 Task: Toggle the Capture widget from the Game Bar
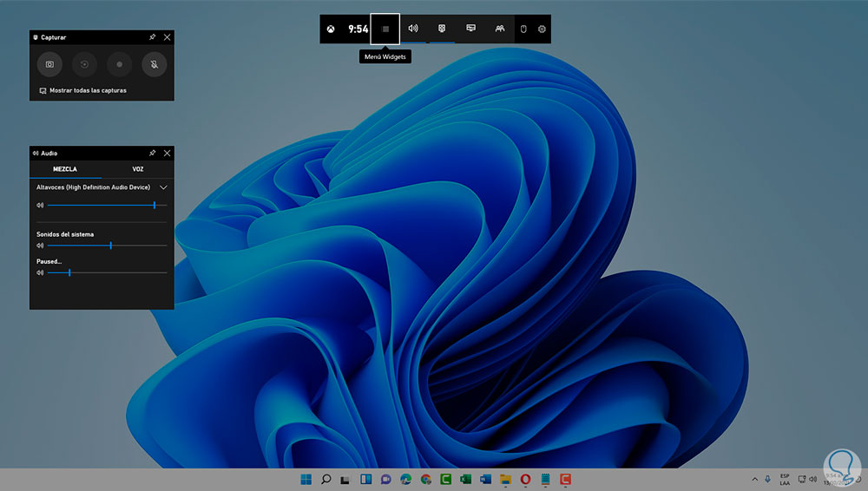[x=442, y=29]
